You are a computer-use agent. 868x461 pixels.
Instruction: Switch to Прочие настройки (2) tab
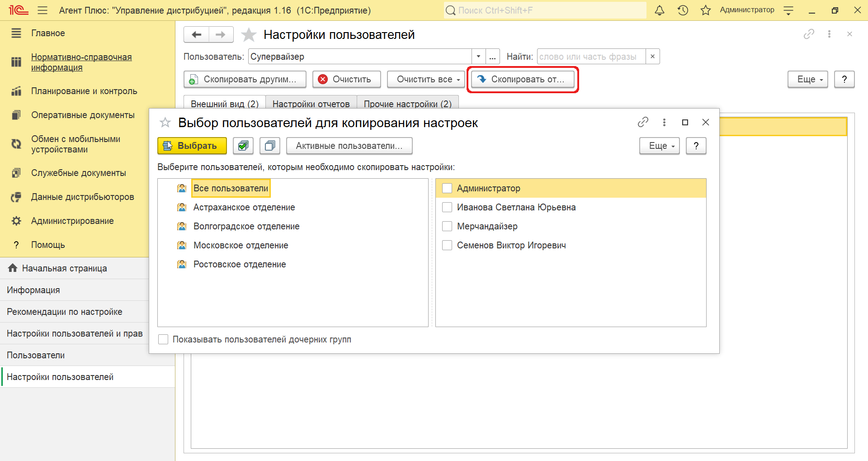pos(408,104)
